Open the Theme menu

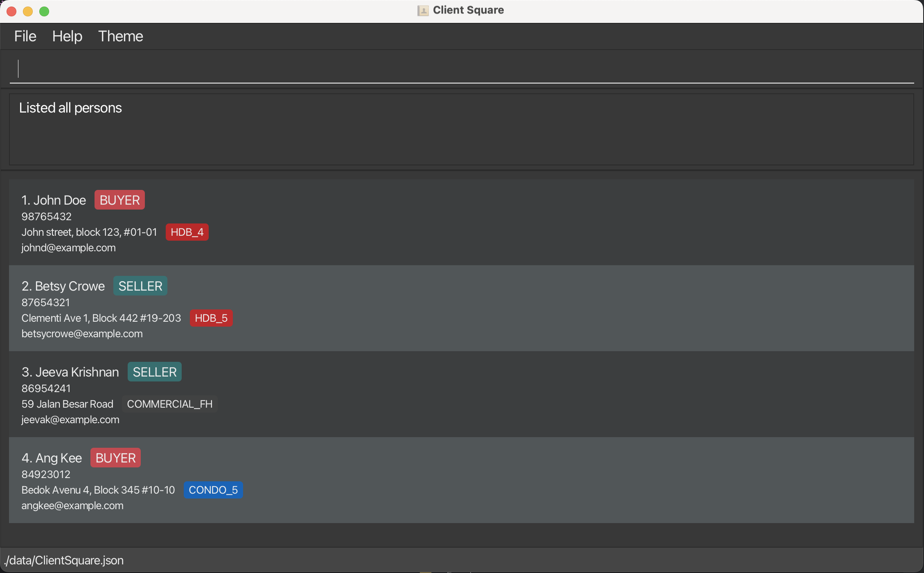click(120, 36)
